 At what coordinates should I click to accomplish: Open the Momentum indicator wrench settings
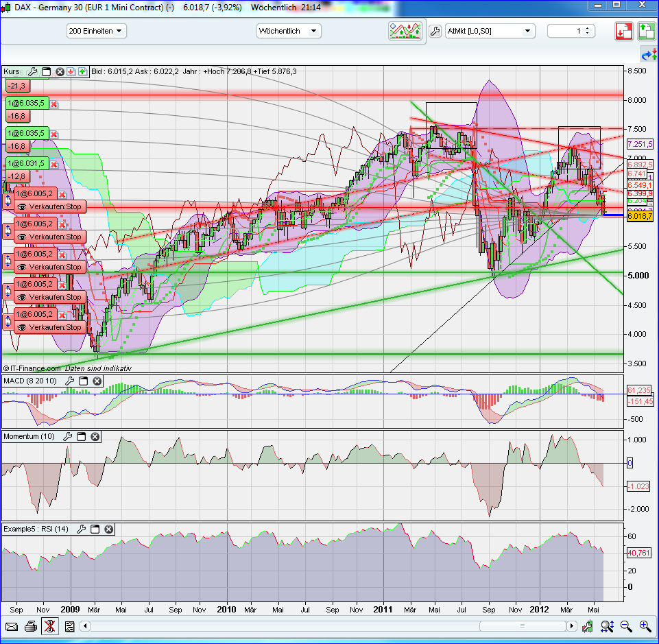point(67,436)
